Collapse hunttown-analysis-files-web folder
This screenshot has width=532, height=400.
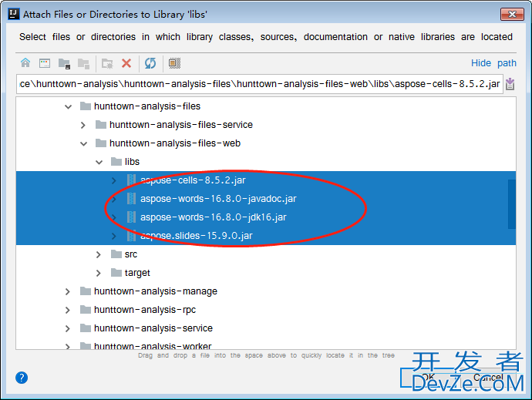(83, 143)
